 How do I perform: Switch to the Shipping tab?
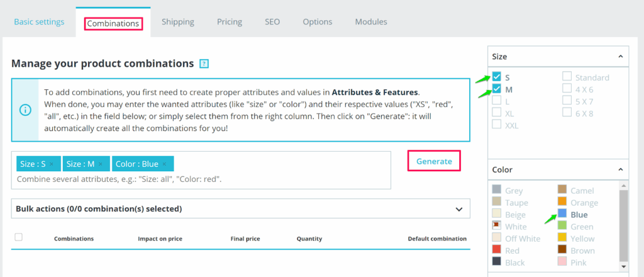[x=177, y=22]
